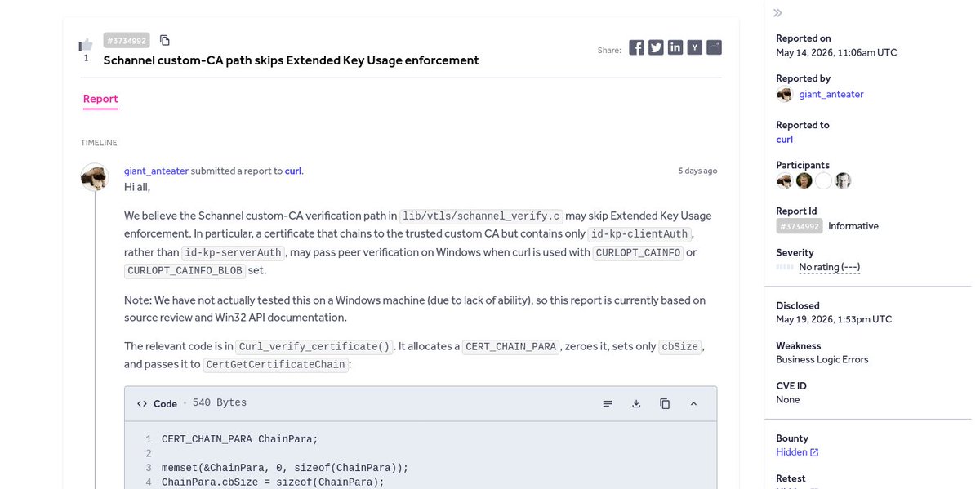Click the Business Logic Errors weakness text
This screenshot has height=489, width=980.
[822, 359]
